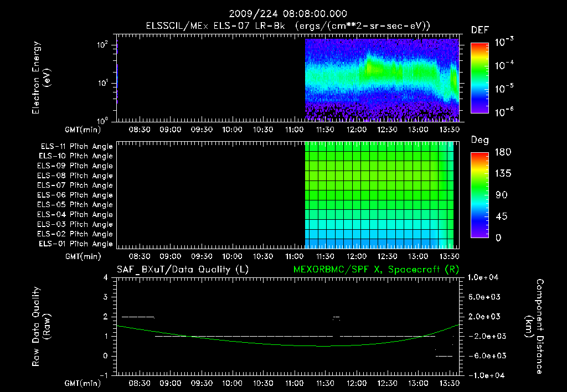The height and width of the screenshot is (392, 567).
Task: Select the DEF colorbar label
Action: 480,30
